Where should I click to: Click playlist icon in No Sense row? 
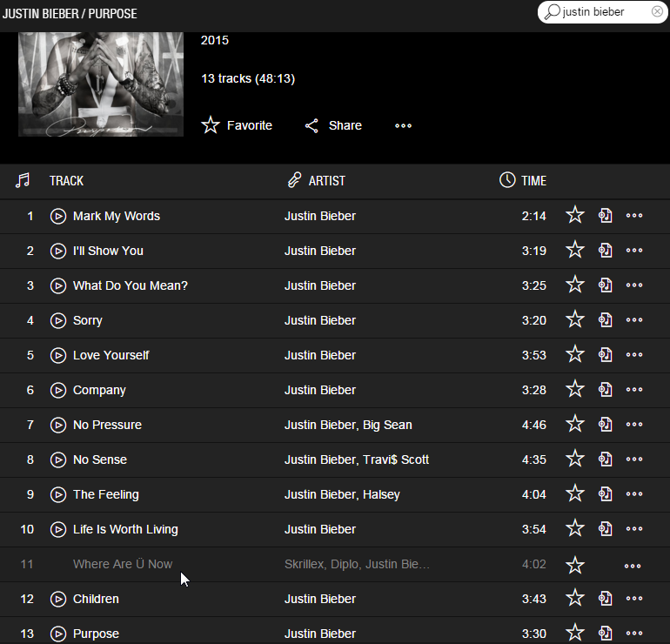tap(605, 460)
